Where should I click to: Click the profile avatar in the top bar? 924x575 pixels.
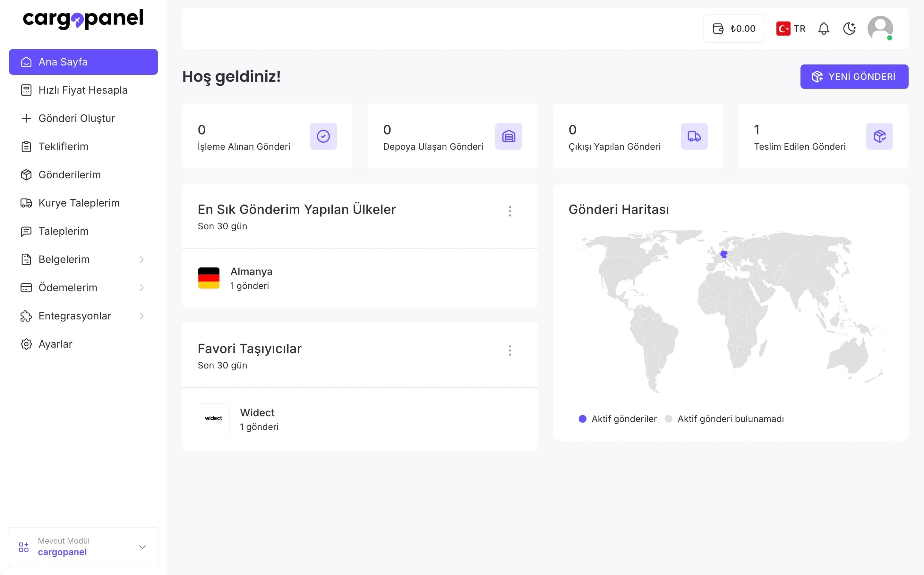(881, 28)
